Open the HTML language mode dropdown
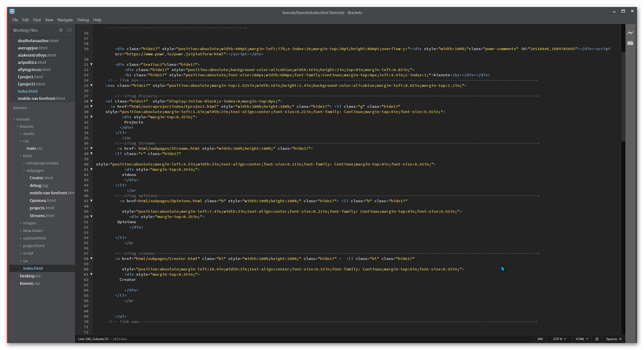Viewport: 644px width, 350px height. (582, 339)
